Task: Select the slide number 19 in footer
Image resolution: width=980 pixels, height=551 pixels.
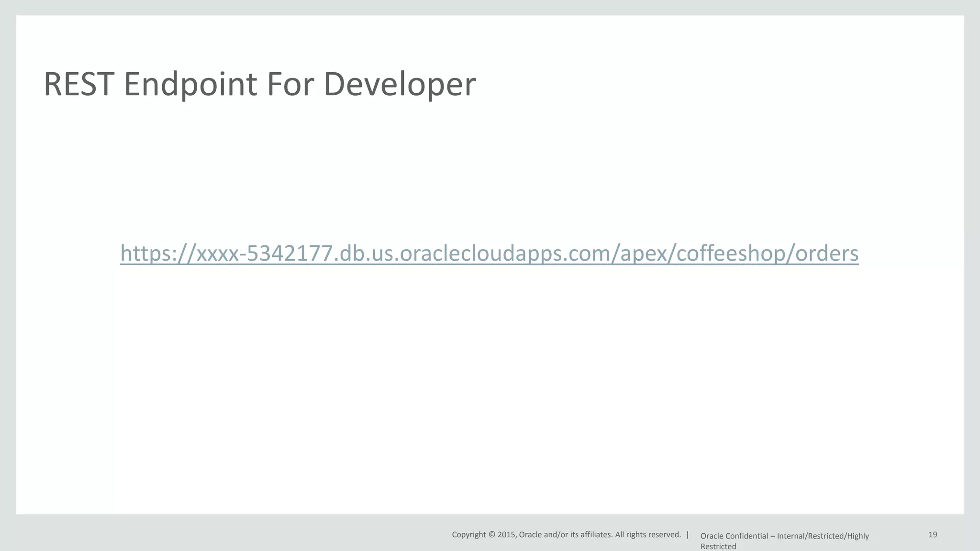Action: [x=933, y=535]
